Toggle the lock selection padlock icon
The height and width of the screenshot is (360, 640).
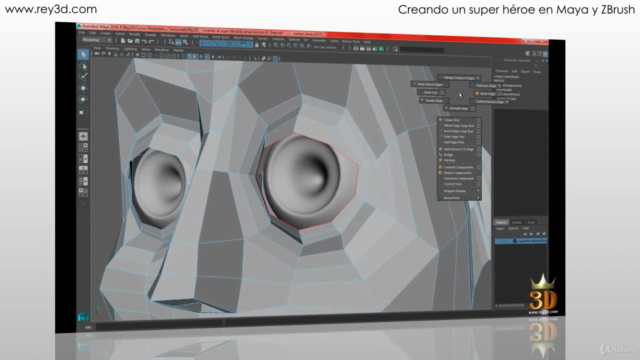coord(257,44)
